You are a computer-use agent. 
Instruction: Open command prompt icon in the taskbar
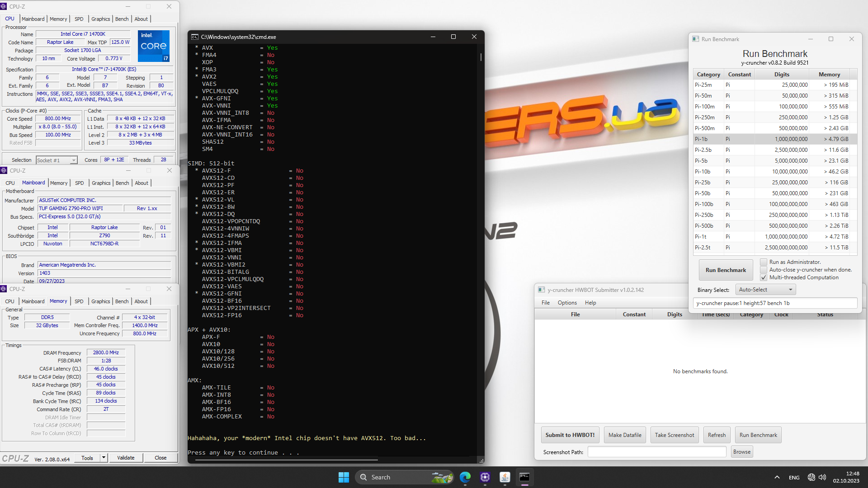pyautogui.click(x=524, y=477)
